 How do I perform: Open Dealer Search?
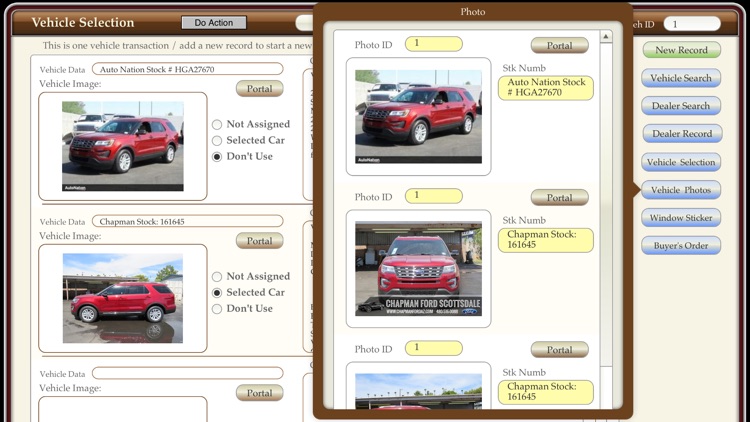[x=681, y=106]
